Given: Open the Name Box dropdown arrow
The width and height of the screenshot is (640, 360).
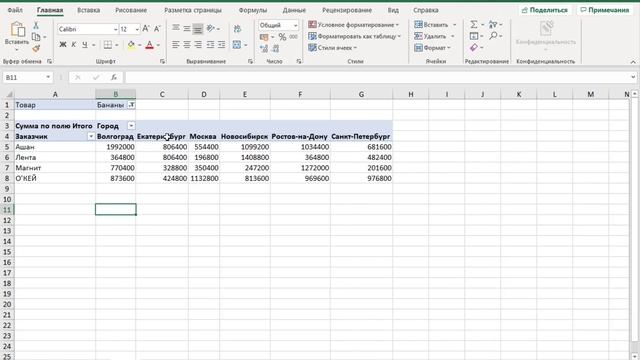Looking at the screenshot, I should tap(48, 77).
